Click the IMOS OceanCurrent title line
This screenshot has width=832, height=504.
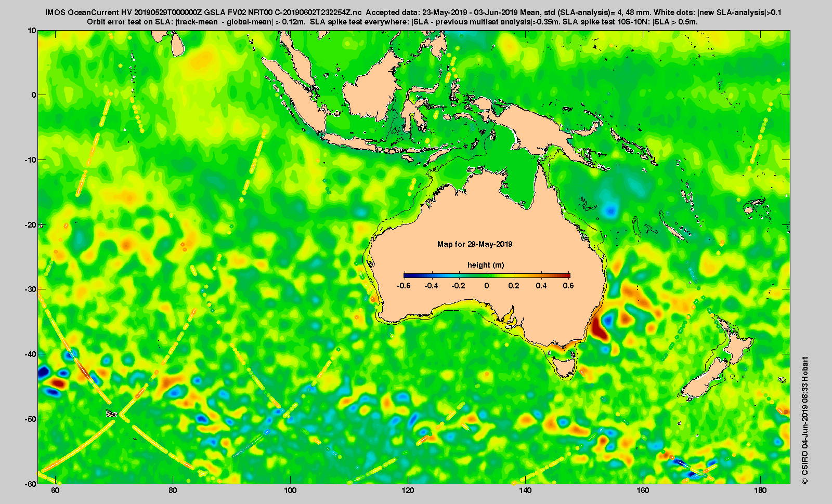pyautogui.click(x=413, y=12)
